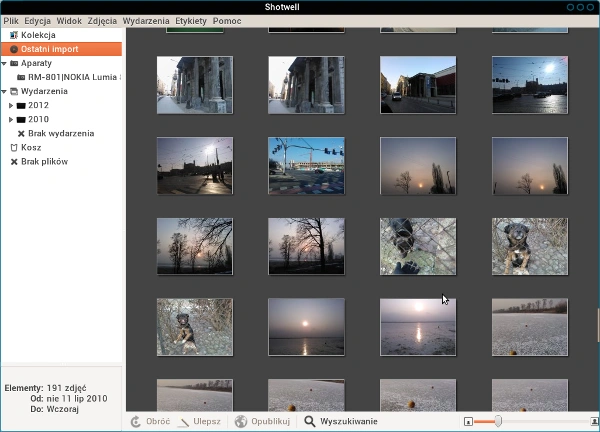
Task: Open the Etykiety menu
Action: click(x=191, y=21)
